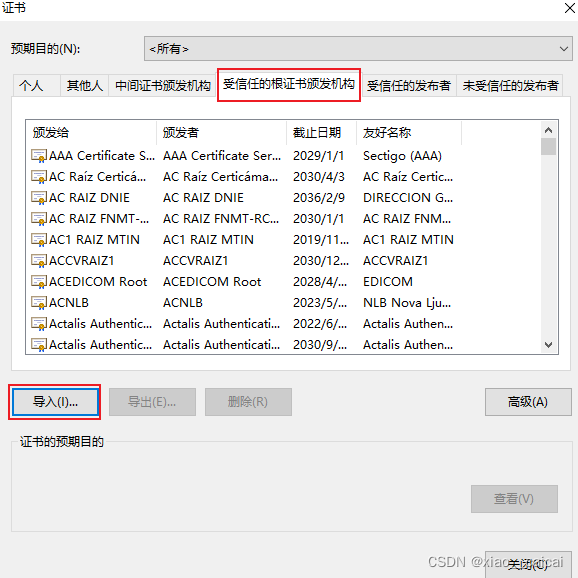
Task: Click certificate icon of AC RAIZ FNMT row
Action: click(39, 219)
